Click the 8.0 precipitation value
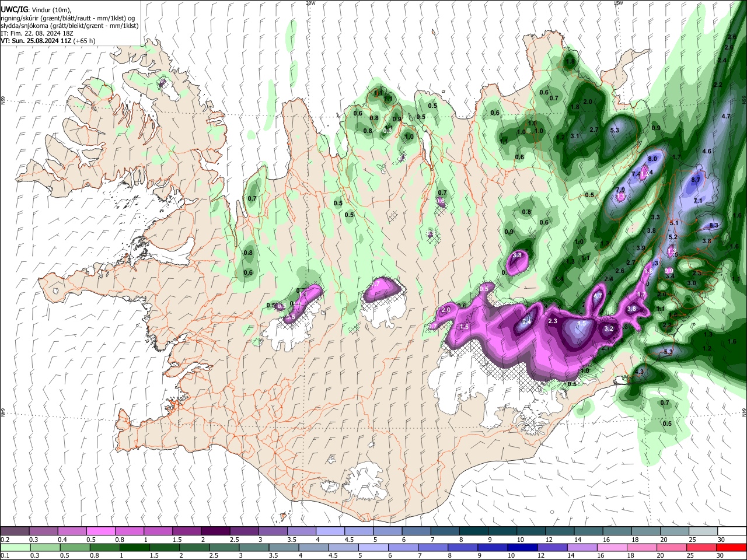 click(652, 159)
